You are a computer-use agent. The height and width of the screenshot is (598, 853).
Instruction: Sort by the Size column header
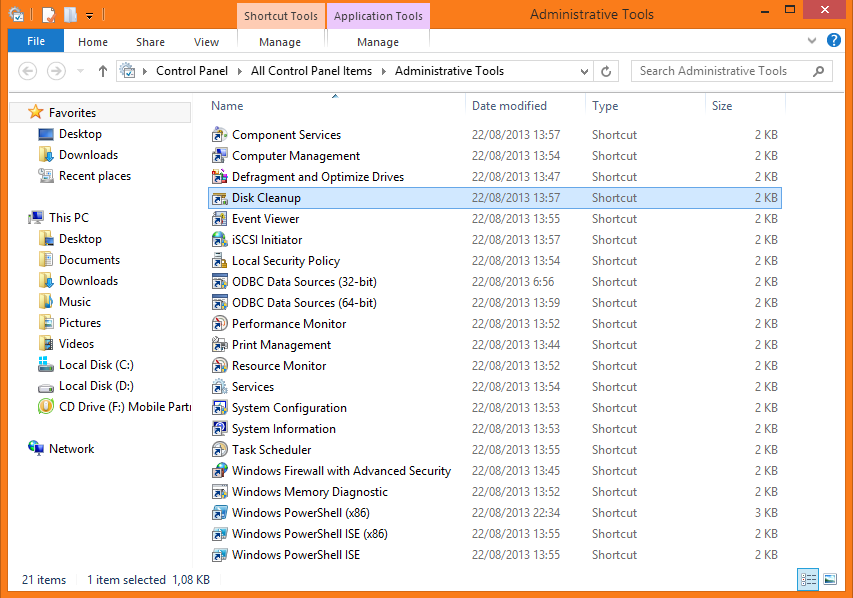pos(745,106)
